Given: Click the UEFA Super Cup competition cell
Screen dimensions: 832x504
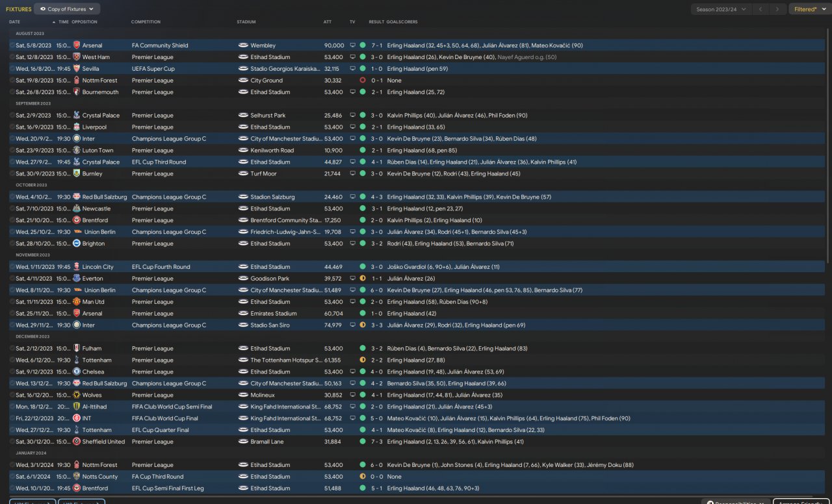Looking at the screenshot, I should (153, 69).
